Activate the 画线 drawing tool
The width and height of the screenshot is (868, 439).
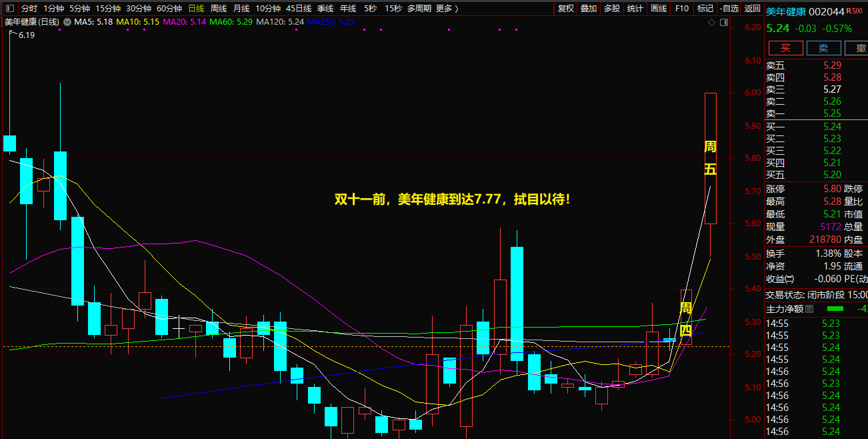[659, 9]
